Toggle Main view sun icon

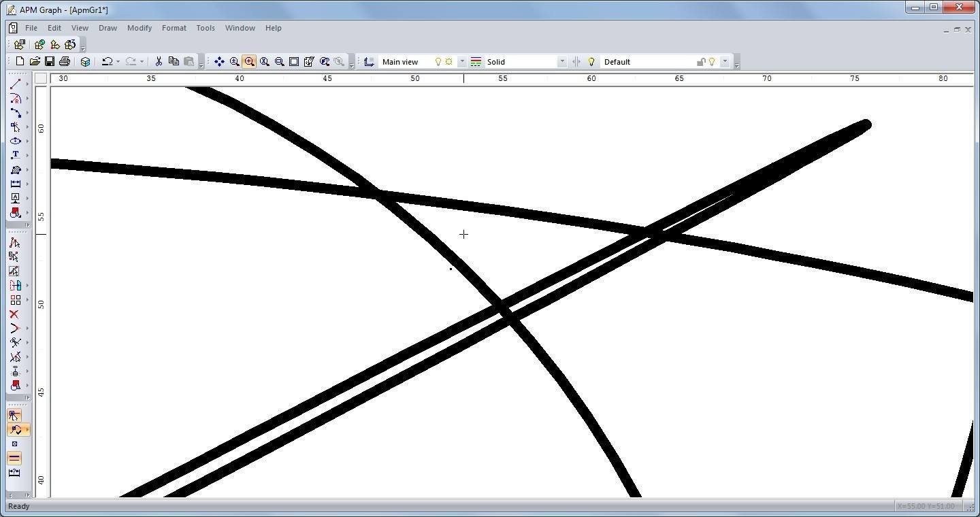(448, 61)
